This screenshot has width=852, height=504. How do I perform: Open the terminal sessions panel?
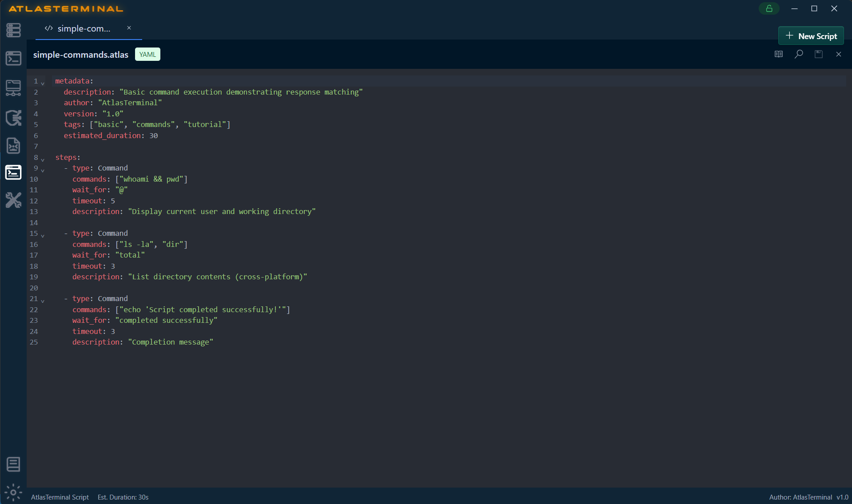(x=13, y=58)
